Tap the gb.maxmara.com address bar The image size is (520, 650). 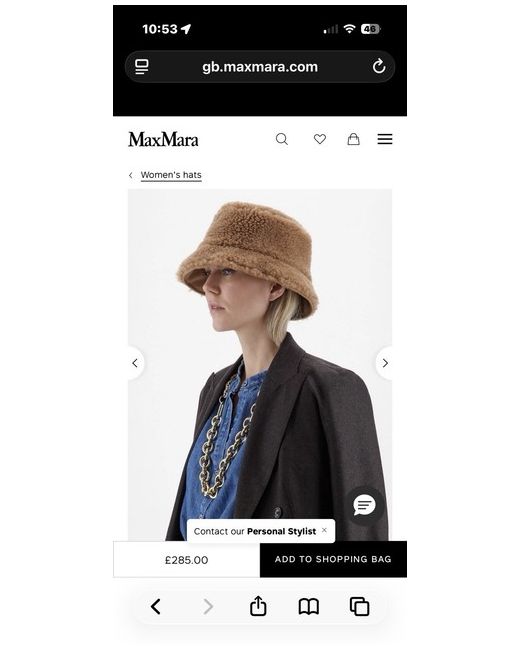click(260, 67)
